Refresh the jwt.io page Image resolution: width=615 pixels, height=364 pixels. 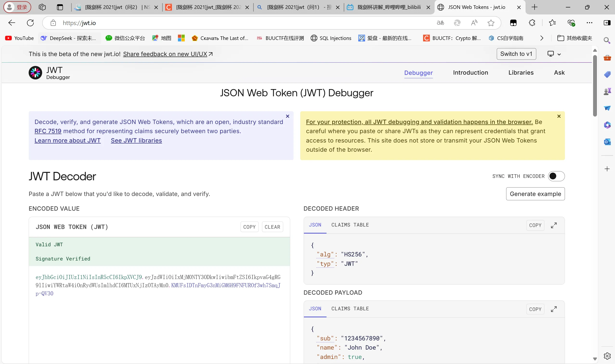click(x=30, y=23)
